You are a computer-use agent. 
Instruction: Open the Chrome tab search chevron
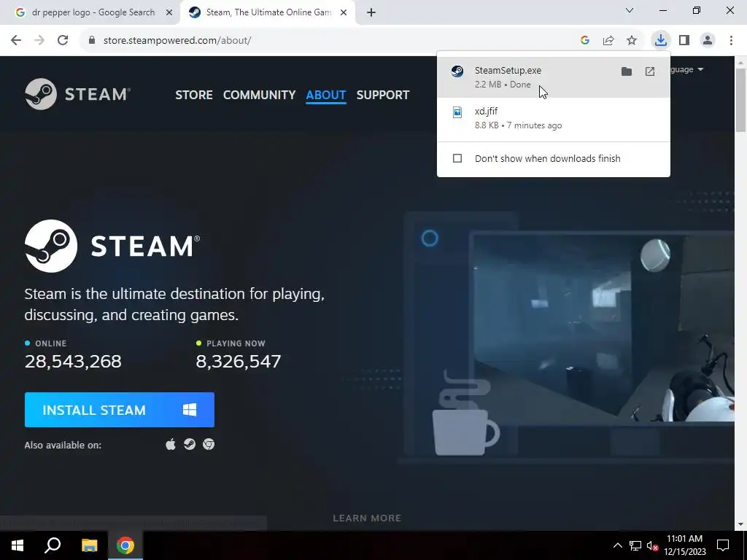coord(630,10)
